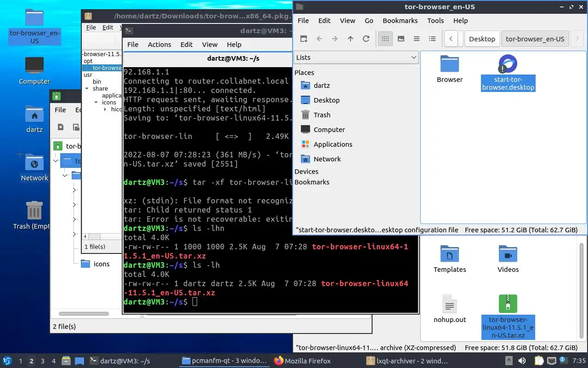Open Network desktop icon

(x=34, y=167)
